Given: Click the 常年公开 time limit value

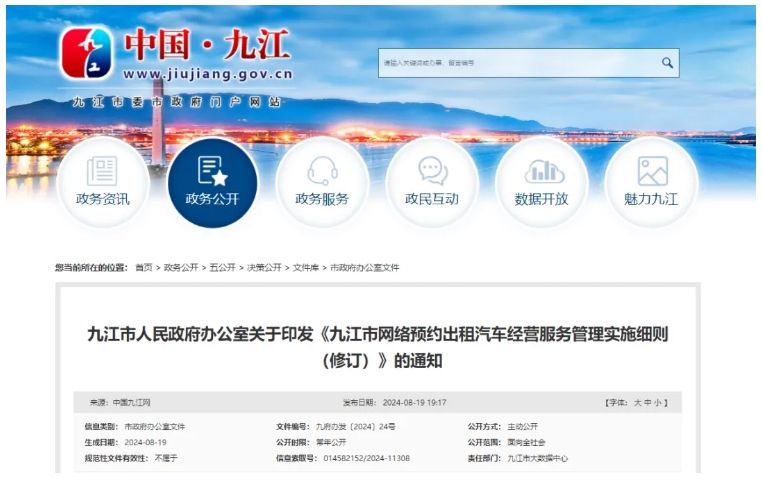Looking at the screenshot, I should [x=331, y=442].
